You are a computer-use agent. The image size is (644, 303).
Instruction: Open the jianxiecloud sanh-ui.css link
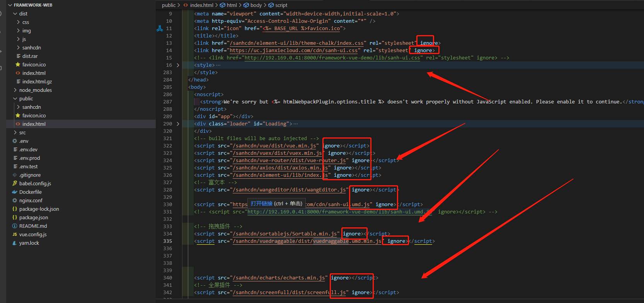click(x=294, y=51)
